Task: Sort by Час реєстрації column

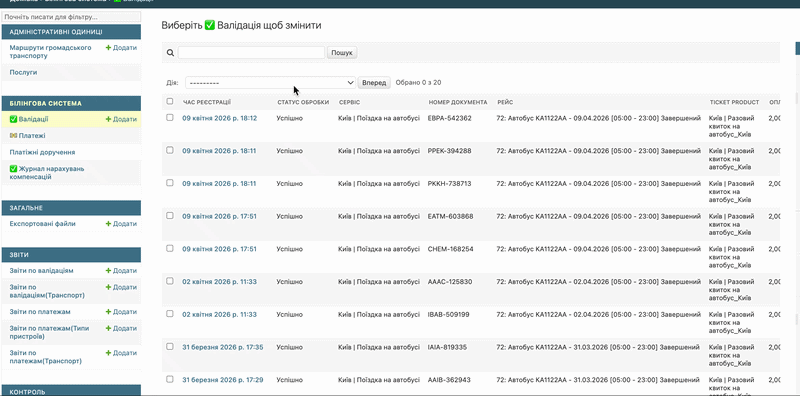Action: (207, 102)
